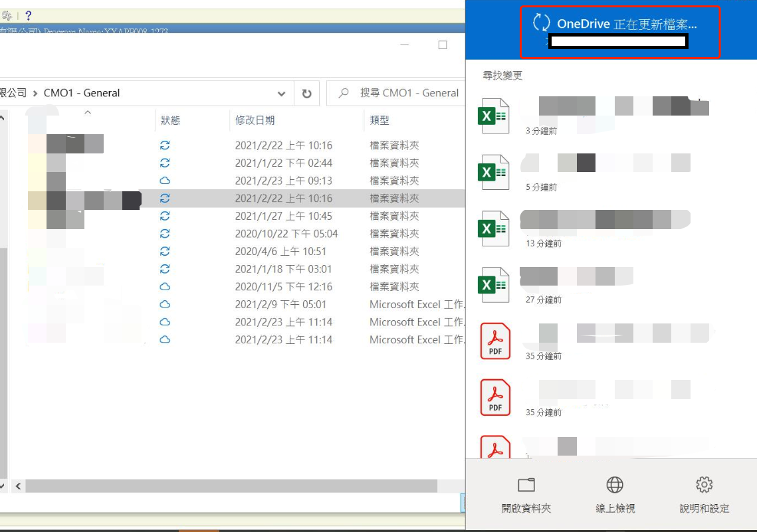Open 說明和設定 gear icon
757x532 pixels.
click(x=704, y=485)
